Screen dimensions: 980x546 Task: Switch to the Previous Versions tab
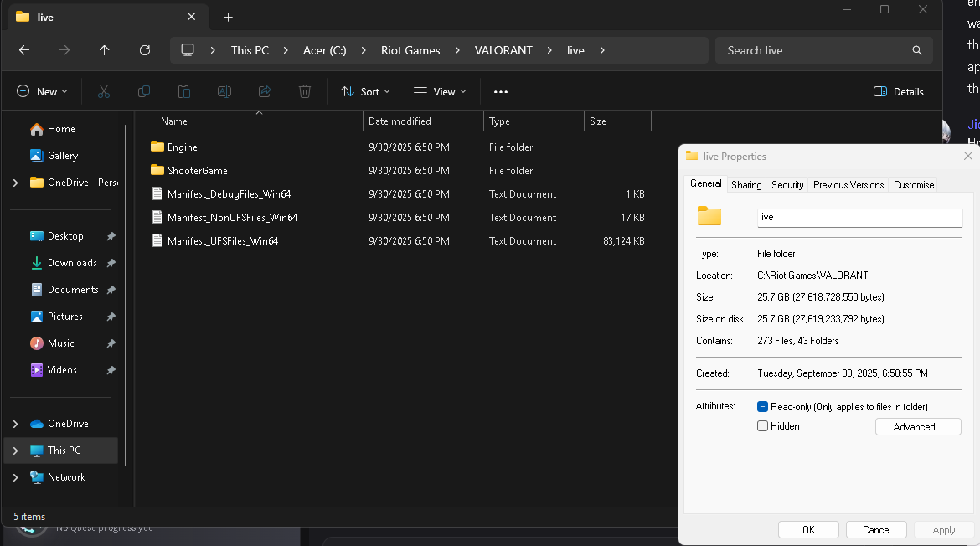pos(848,185)
